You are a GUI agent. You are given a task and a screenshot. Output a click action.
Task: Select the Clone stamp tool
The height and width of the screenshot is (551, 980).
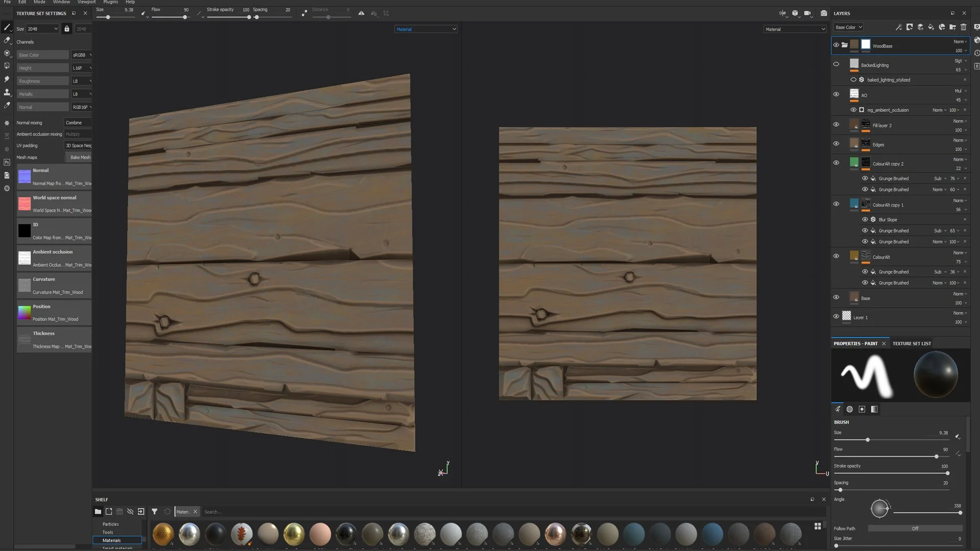(x=7, y=92)
